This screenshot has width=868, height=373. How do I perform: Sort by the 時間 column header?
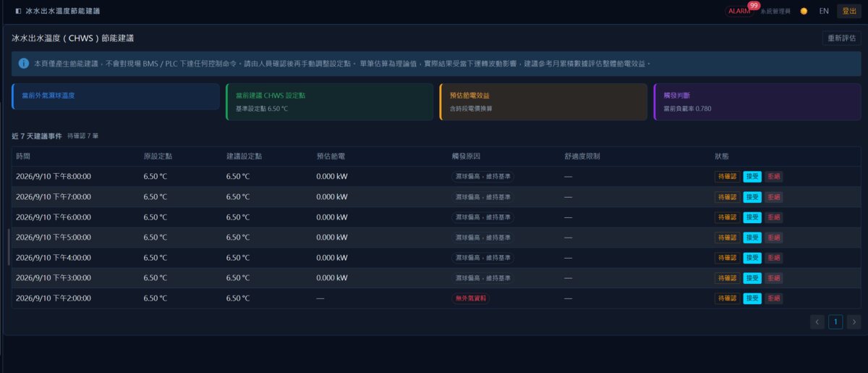23,156
